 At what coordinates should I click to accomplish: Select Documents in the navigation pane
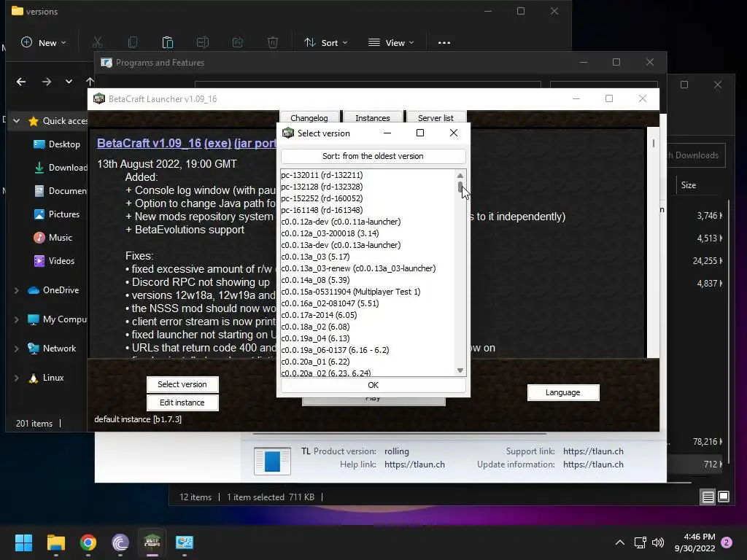click(61, 191)
